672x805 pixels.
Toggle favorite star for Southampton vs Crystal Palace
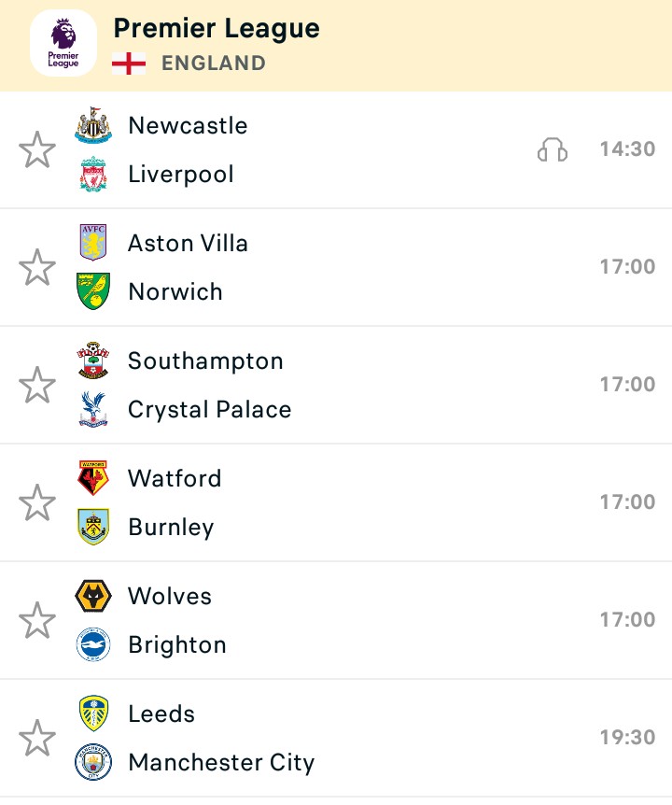coord(37,385)
